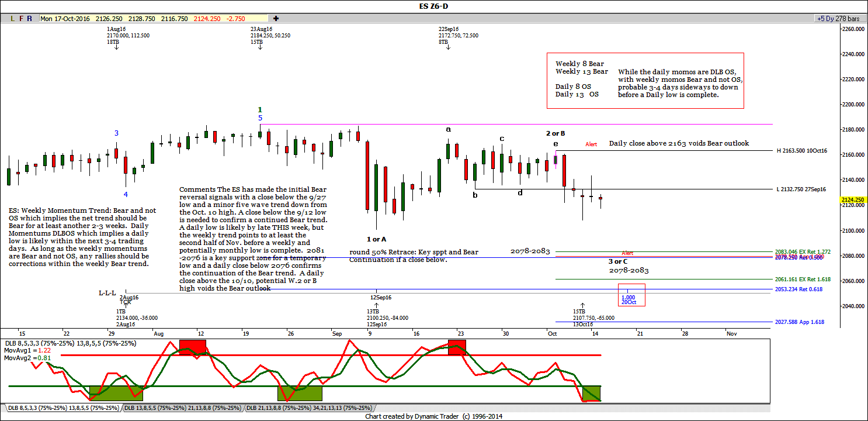Click the purple wave '3' label

click(x=116, y=133)
